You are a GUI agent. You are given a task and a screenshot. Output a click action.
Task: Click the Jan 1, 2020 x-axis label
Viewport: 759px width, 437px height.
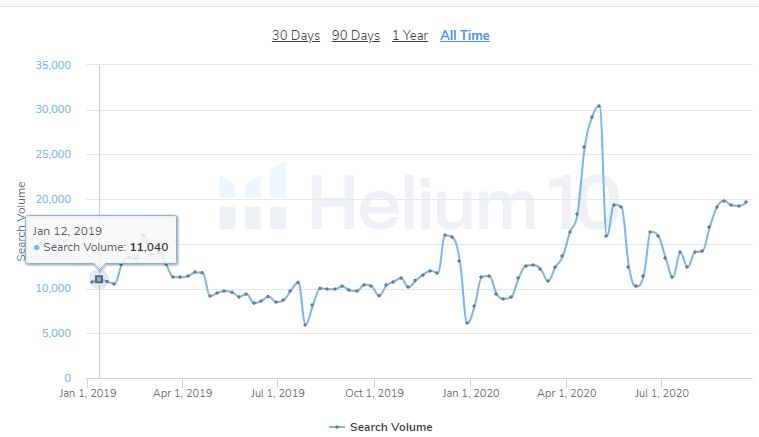470,395
